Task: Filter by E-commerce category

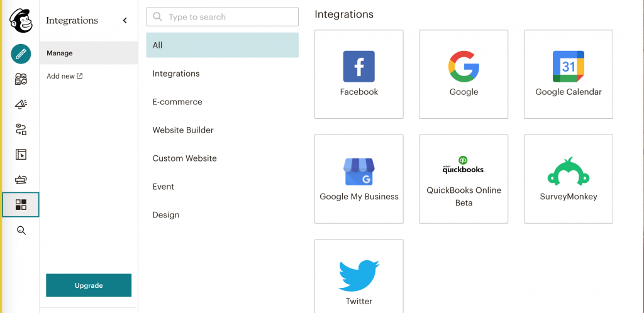Action: [x=177, y=102]
